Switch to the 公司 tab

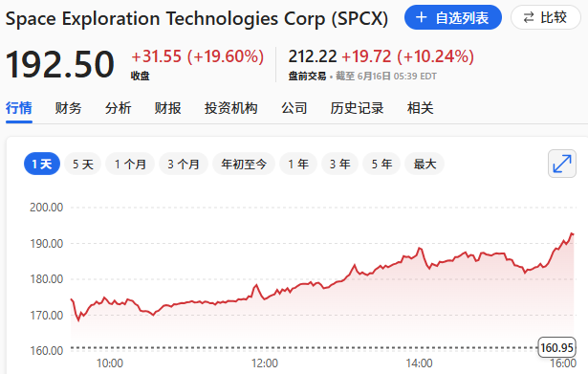pos(294,108)
